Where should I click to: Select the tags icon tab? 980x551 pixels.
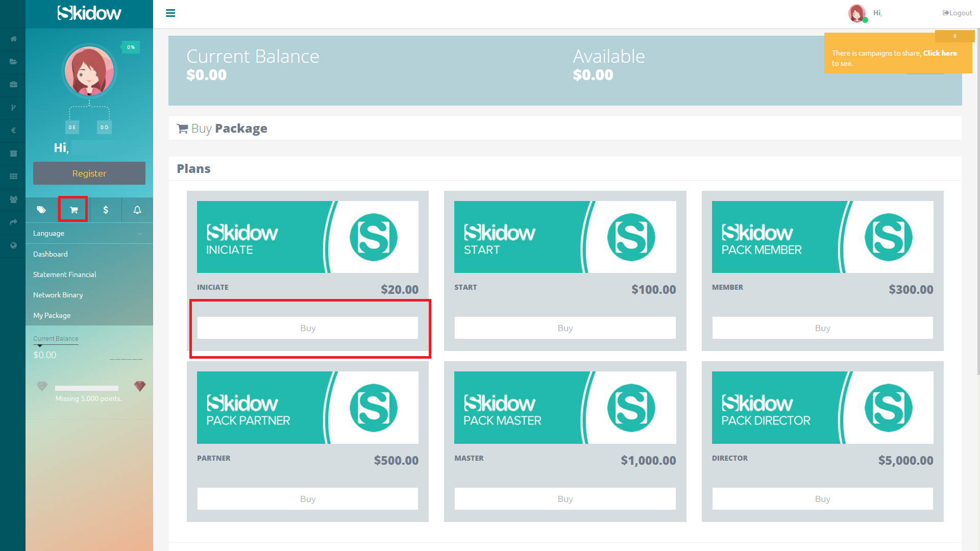(41, 210)
